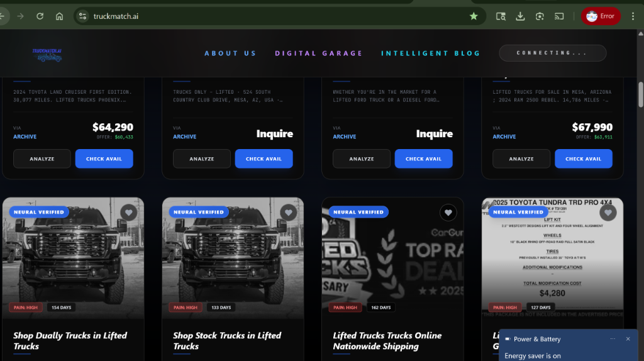Click the TruckMatch.ai logo
The height and width of the screenshot is (361, 644).
tap(48, 54)
